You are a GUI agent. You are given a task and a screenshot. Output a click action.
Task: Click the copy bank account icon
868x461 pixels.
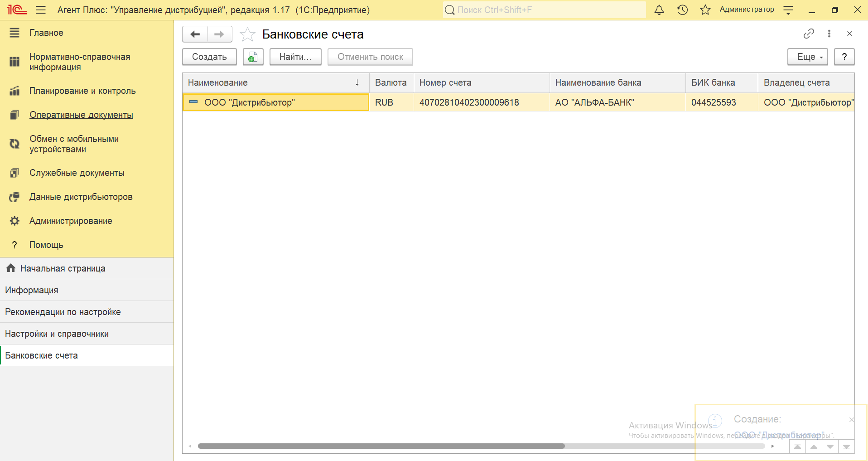coord(253,57)
